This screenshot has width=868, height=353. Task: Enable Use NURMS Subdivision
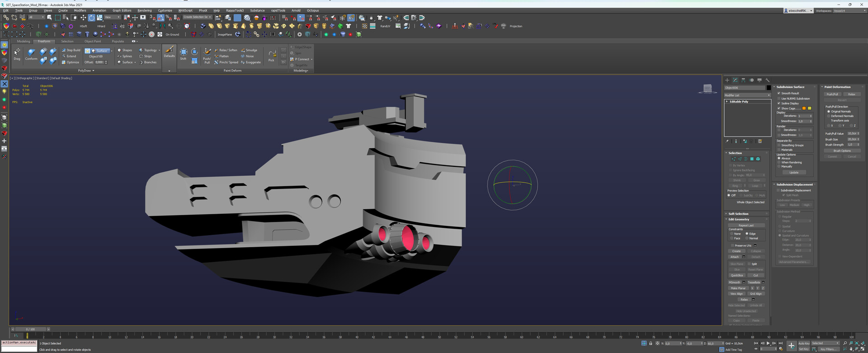[x=779, y=99]
